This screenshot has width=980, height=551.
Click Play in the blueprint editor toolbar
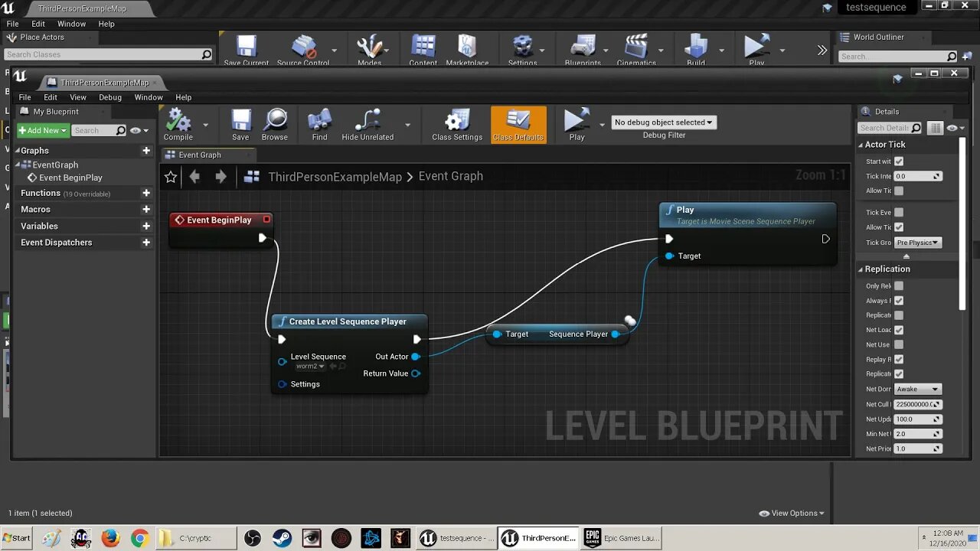[577, 125]
